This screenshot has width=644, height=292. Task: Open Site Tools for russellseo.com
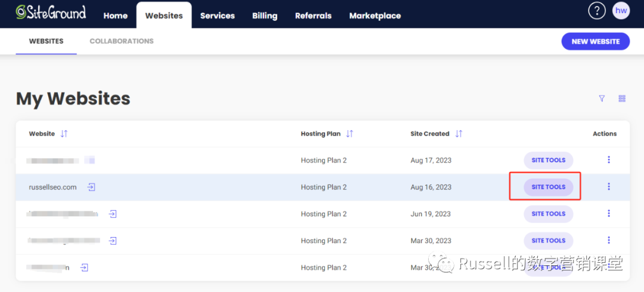point(548,187)
